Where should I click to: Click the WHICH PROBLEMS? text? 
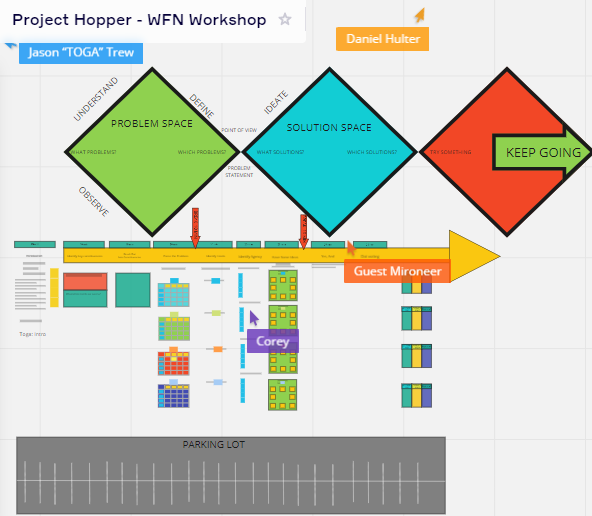pos(202,152)
